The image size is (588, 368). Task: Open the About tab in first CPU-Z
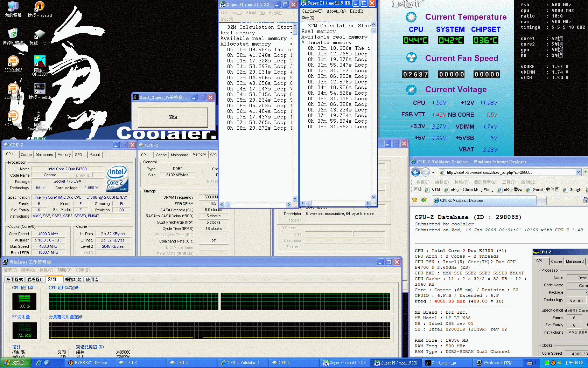pyautogui.click(x=94, y=155)
